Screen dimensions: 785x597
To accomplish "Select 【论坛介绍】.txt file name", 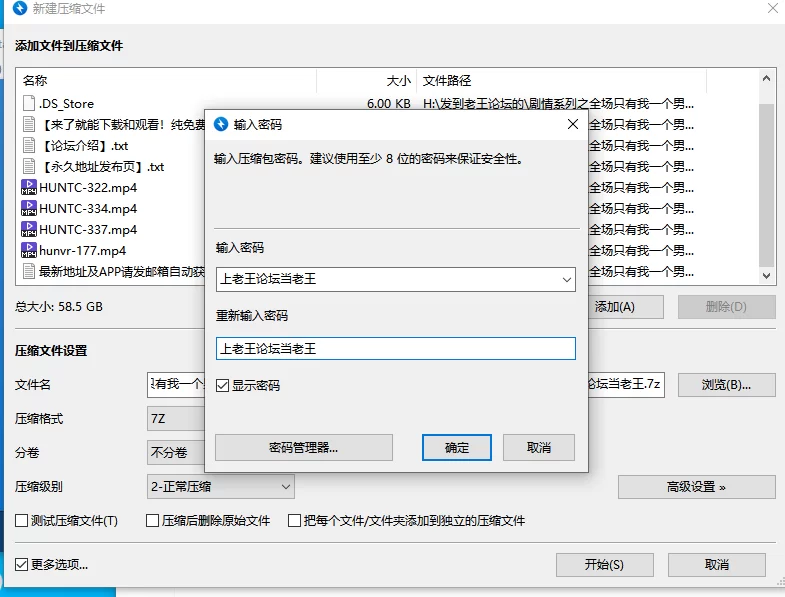I will pyautogui.click(x=84, y=146).
